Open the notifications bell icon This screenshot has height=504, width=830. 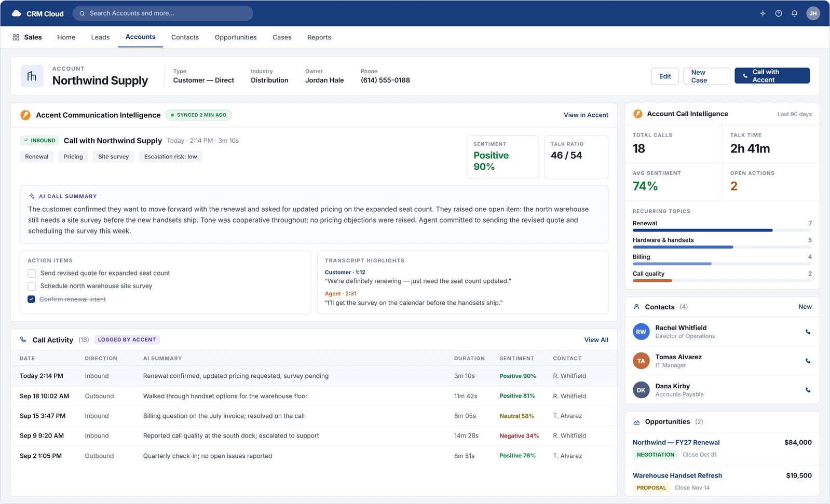(794, 13)
